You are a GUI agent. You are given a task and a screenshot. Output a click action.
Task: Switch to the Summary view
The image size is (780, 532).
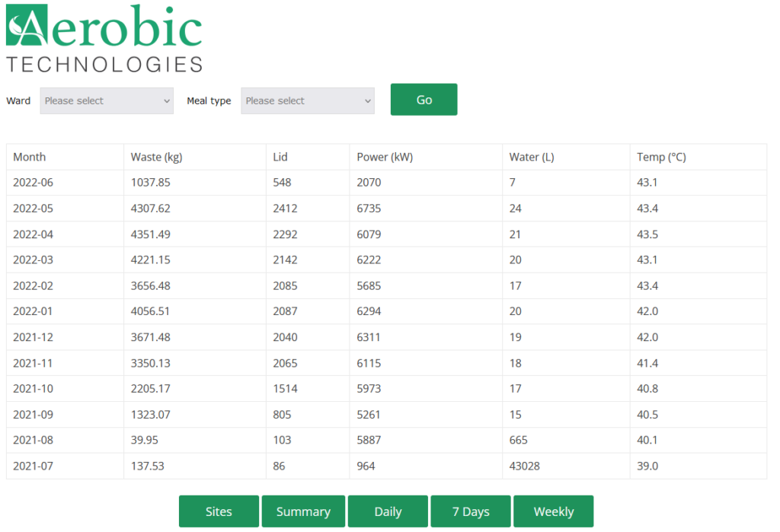pyautogui.click(x=303, y=511)
